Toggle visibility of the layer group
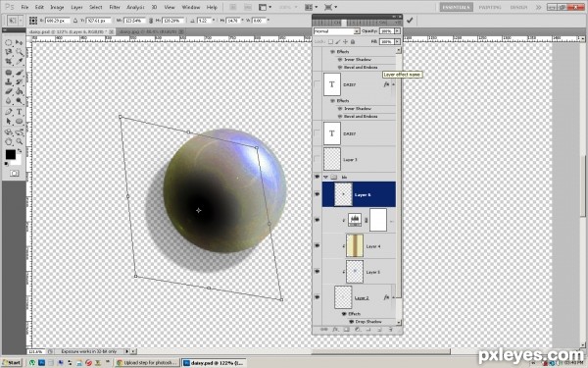The height and width of the screenshot is (368, 588). (317, 177)
